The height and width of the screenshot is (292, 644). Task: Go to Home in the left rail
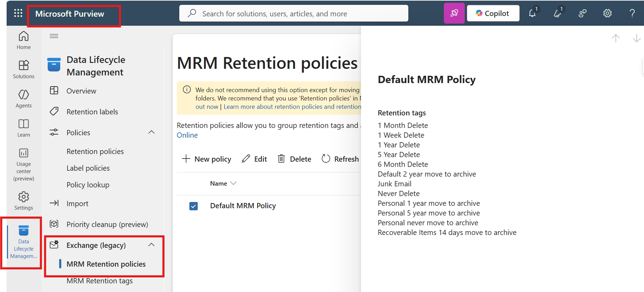(24, 40)
